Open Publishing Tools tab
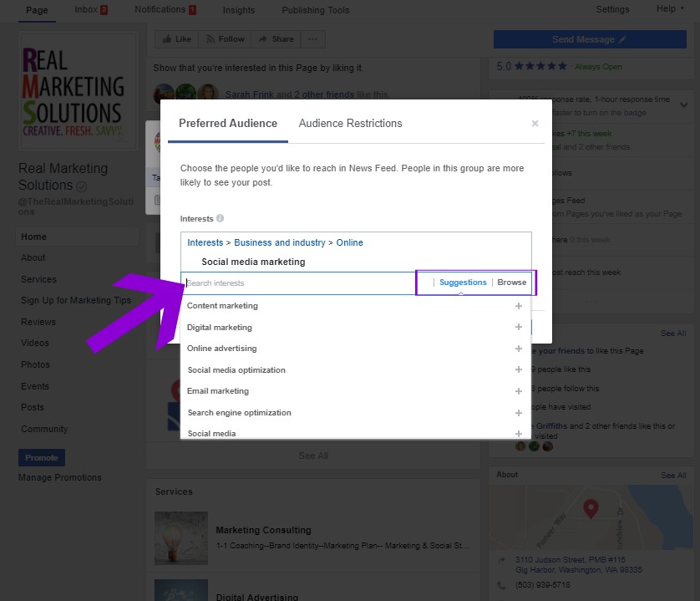The image size is (700, 601). [315, 10]
